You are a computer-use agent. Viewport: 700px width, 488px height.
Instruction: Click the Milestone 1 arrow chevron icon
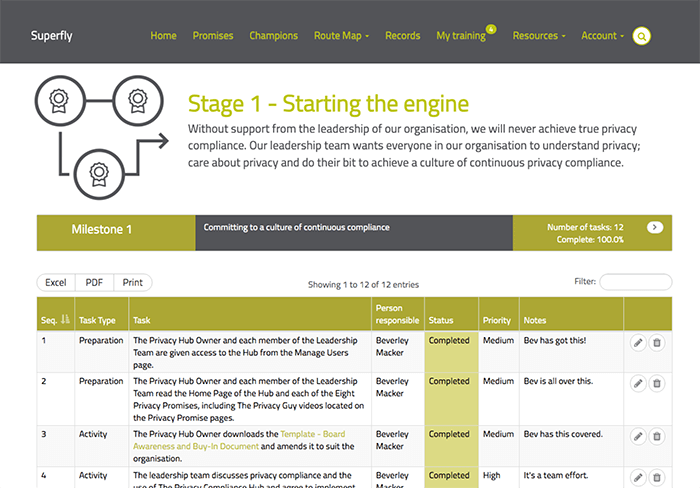(655, 227)
